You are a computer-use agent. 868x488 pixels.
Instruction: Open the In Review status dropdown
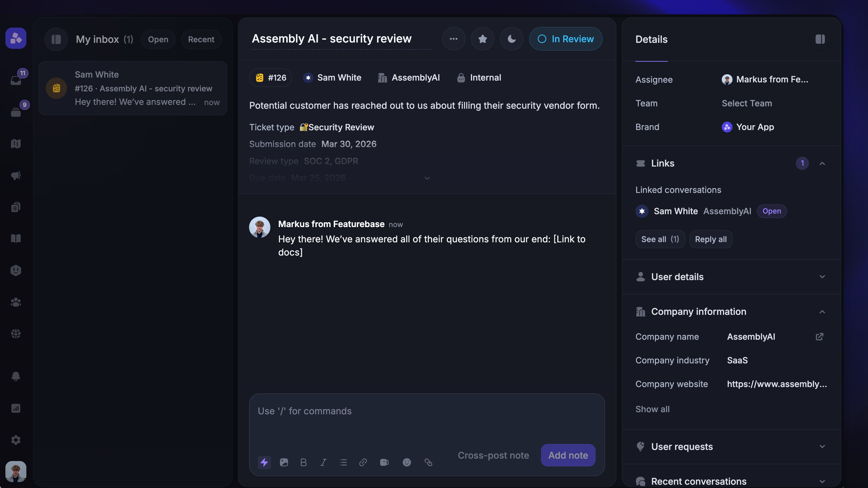(x=565, y=39)
